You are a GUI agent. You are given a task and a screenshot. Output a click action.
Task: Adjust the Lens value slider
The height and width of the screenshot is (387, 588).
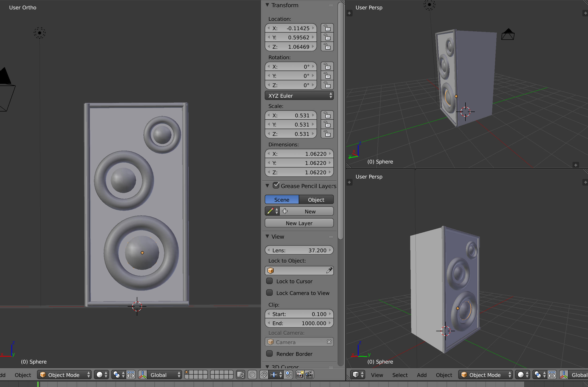(x=299, y=250)
